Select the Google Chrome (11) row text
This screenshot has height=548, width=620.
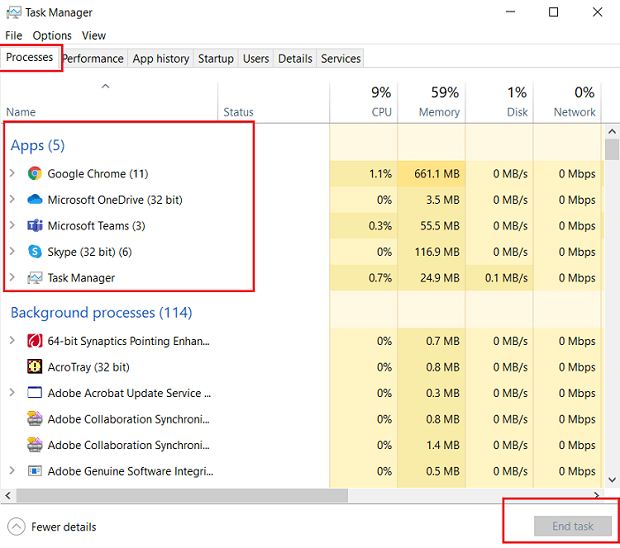(98, 174)
